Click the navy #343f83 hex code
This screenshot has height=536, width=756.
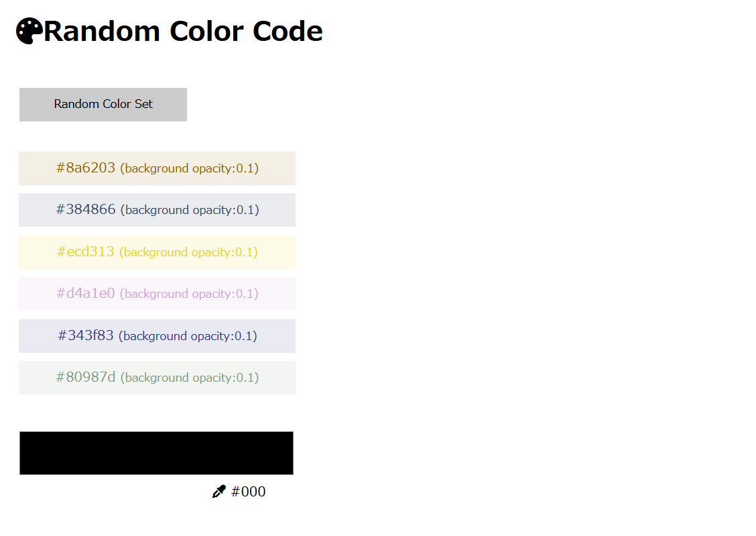tap(86, 335)
